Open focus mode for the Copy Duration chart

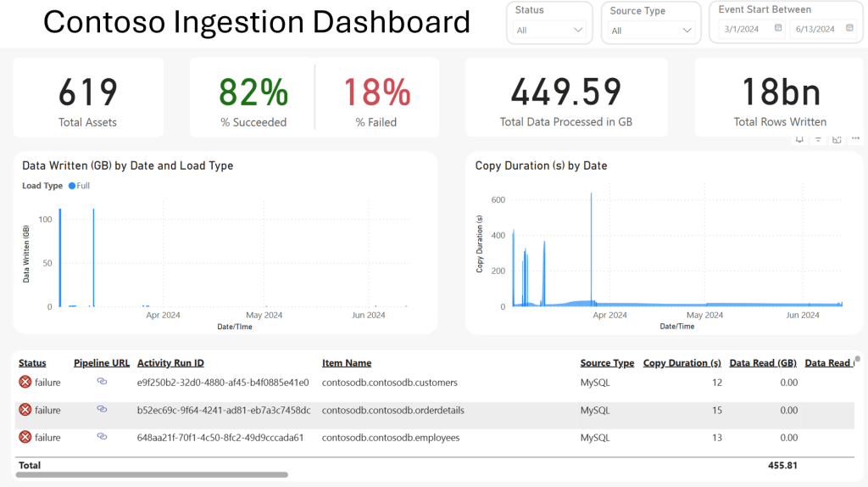[837, 140]
